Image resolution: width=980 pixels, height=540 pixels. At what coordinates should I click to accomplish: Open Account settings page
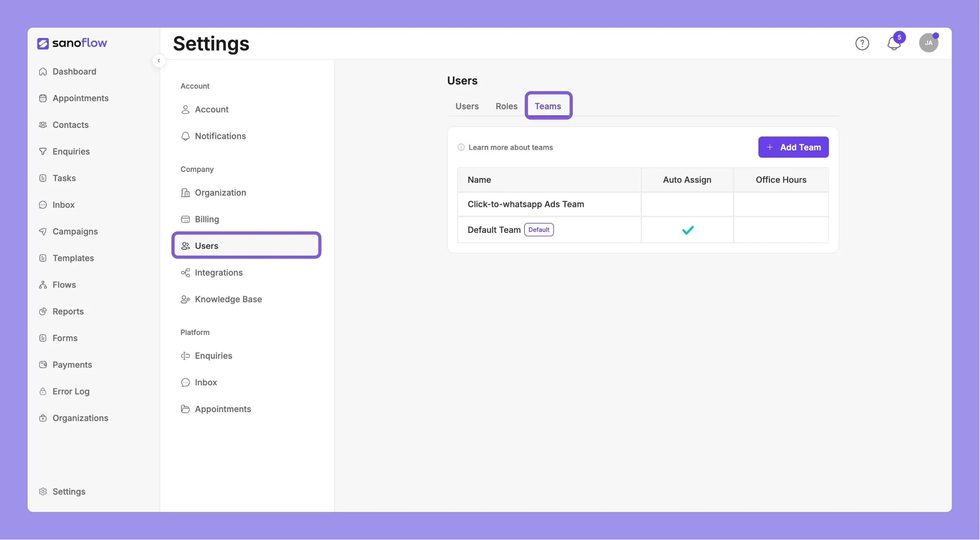pyautogui.click(x=247, y=109)
